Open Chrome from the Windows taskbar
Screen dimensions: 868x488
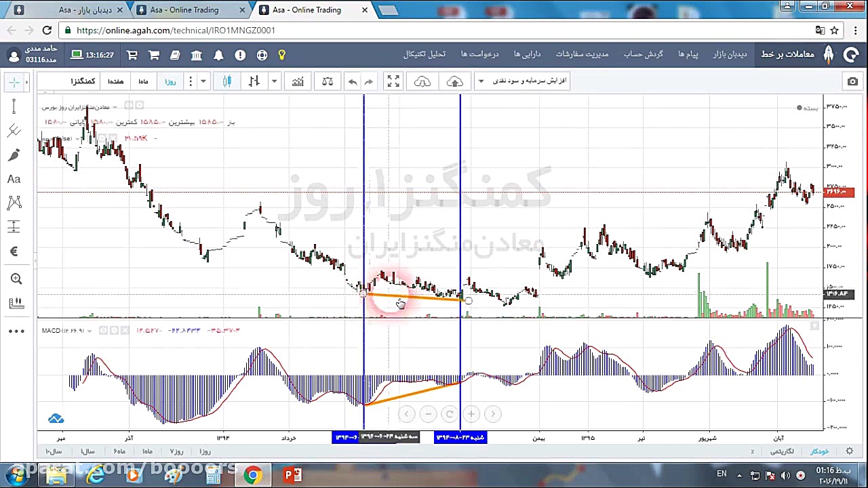coord(253,475)
